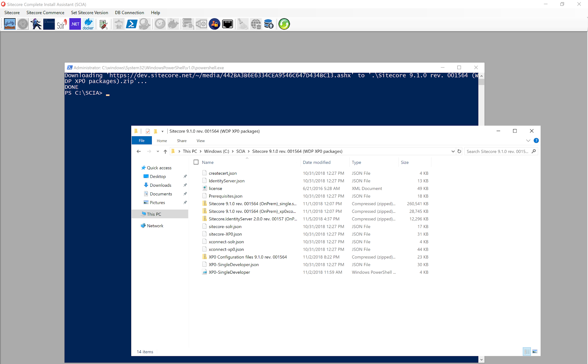Click the Chocolatey toolbar icon

coord(10,24)
